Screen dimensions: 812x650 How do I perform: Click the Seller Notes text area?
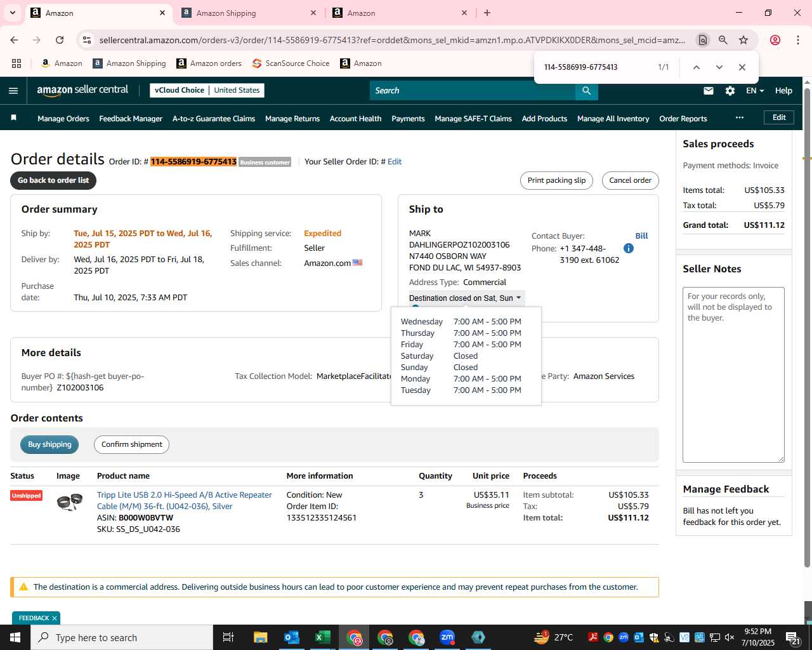click(x=733, y=375)
